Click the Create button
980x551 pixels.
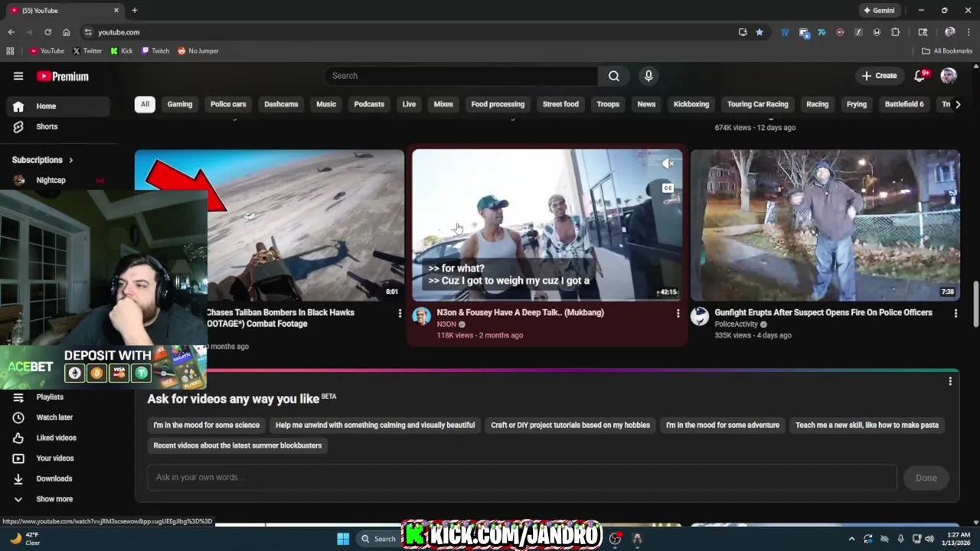879,76
